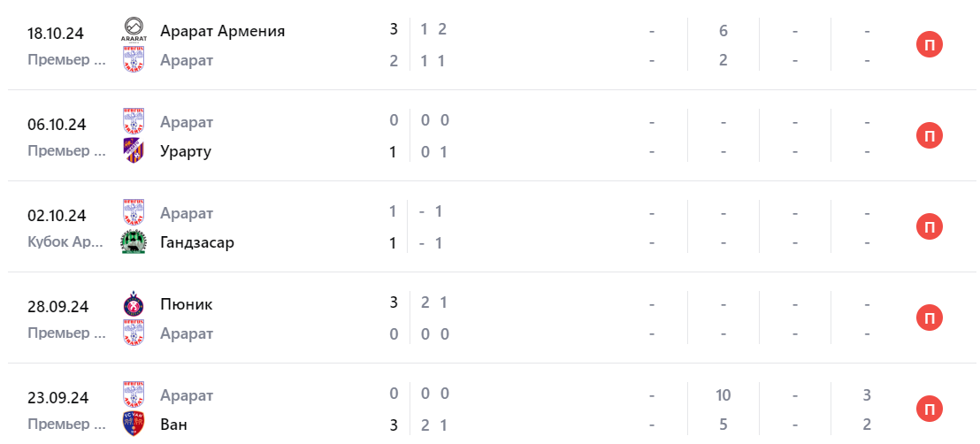Image resolution: width=980 pixels, height=444 pixels.
Task: Click the loss badge for the 06.10.24 match
Action: pyautogui.click(x=929, y=136)
